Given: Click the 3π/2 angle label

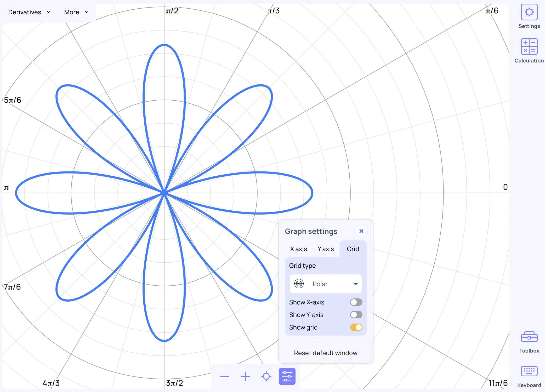Looking at the screenshot, I should [x=175, y=383].
